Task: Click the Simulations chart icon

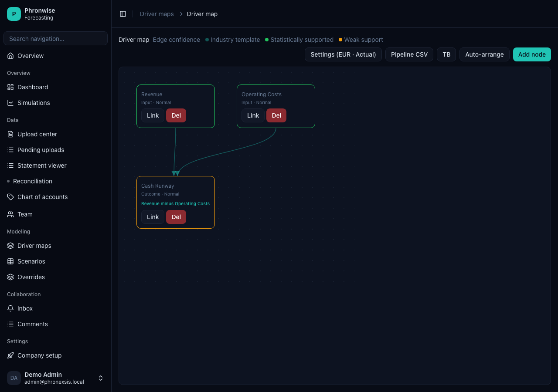Action: click(x=10, y=103)
